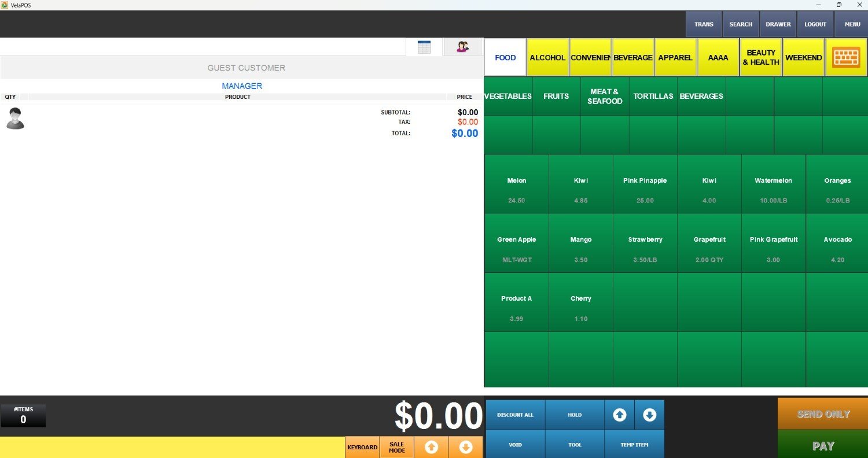The width and height of the screenshot is (868, 458).
Task: Click the orange on-screen keyboard icon
Action: pos(846,57)
